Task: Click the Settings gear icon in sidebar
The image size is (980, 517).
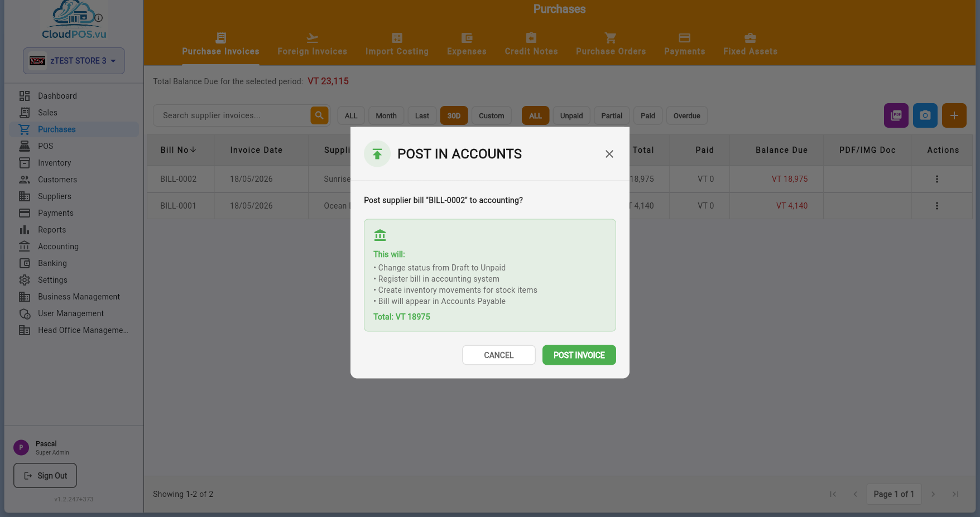Action: tap(25, 280)
